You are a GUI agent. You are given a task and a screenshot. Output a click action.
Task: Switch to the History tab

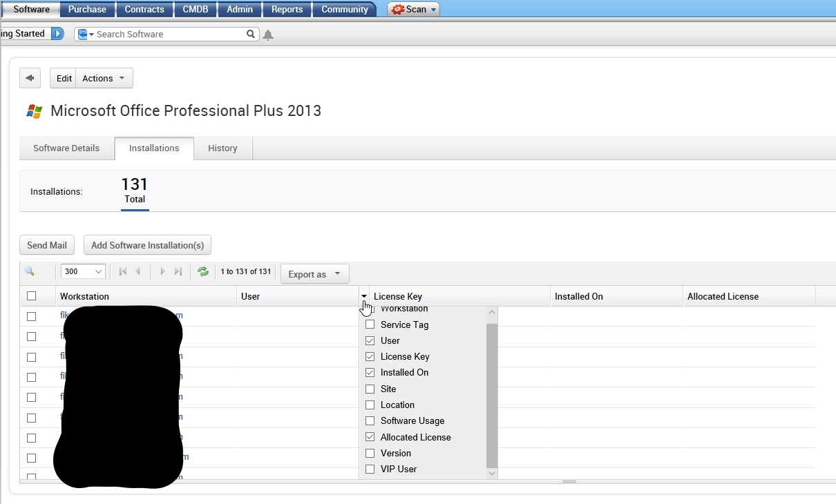tap(222, 148)
